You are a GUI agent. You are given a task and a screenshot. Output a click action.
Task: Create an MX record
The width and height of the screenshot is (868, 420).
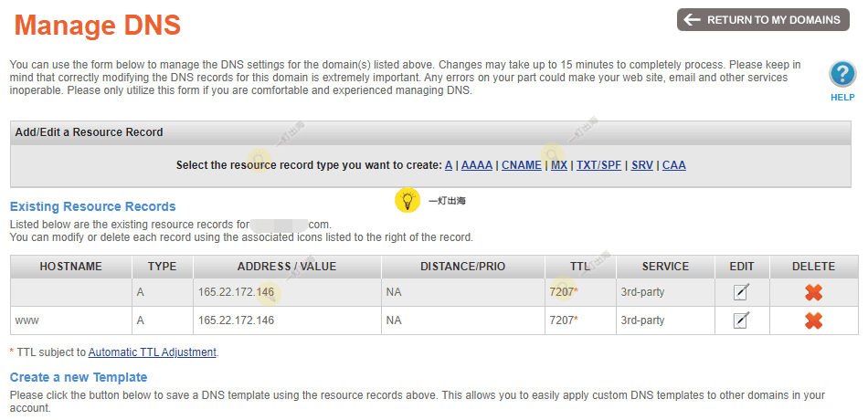tap(559, 165)
